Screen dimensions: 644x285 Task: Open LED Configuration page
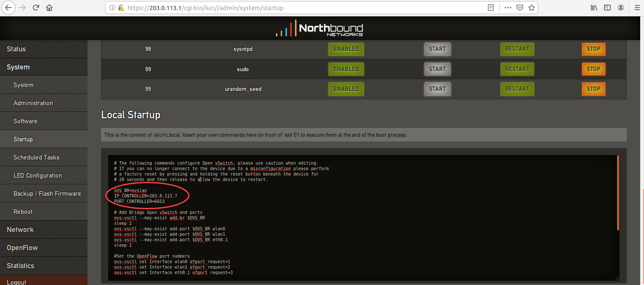(x=44, y=176)
